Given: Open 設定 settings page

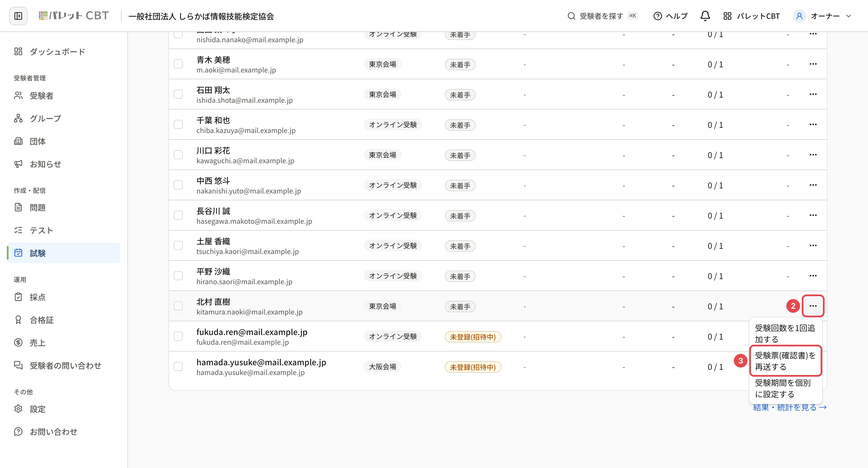Looking at the screenshot, I should pyautogui.click(x=63, y=409).
